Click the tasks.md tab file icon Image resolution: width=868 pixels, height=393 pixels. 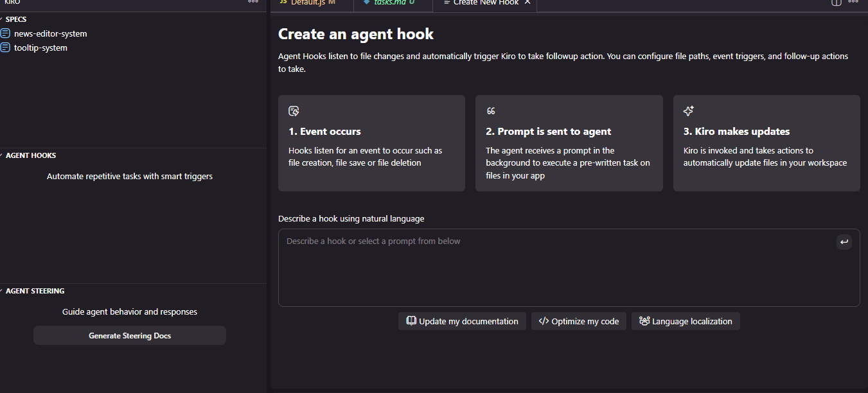366,2
